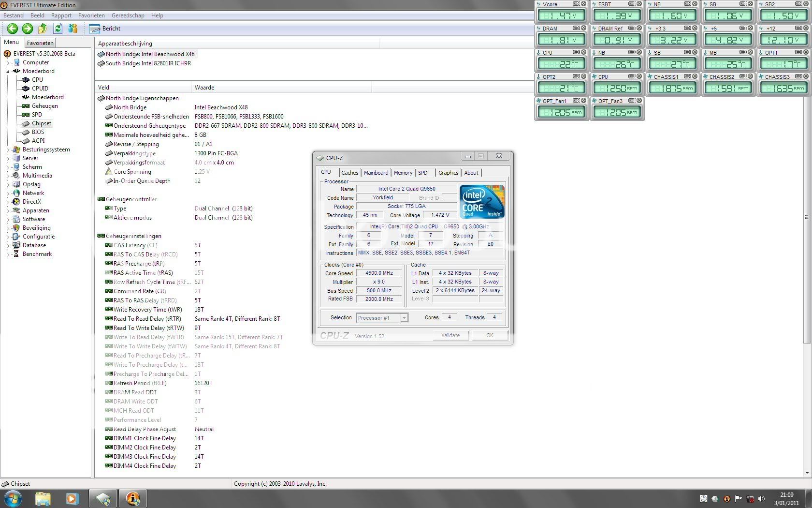The height and width of the screenshot is (508, 812).
Task: Select the ACPI tree item
Action: (x=38, y=141)
